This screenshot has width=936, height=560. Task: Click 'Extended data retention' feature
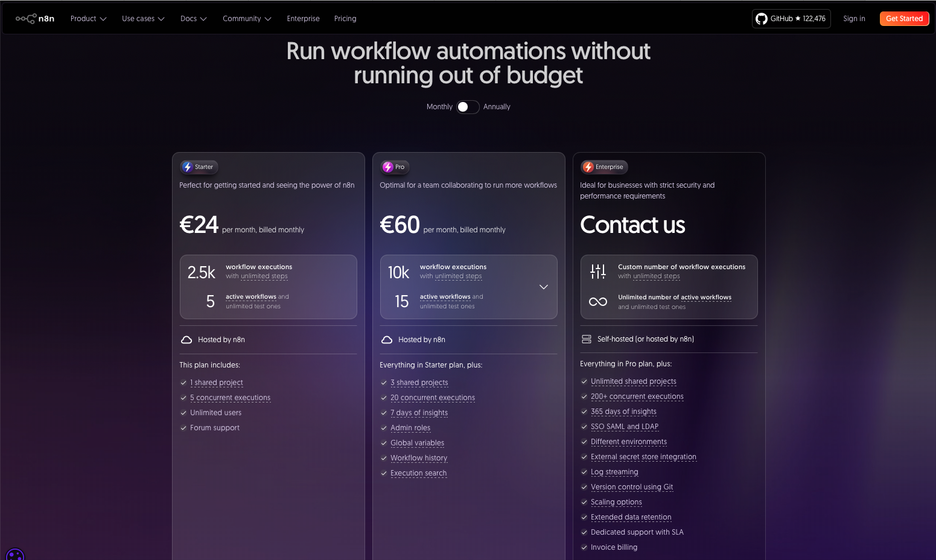[631, 517]
